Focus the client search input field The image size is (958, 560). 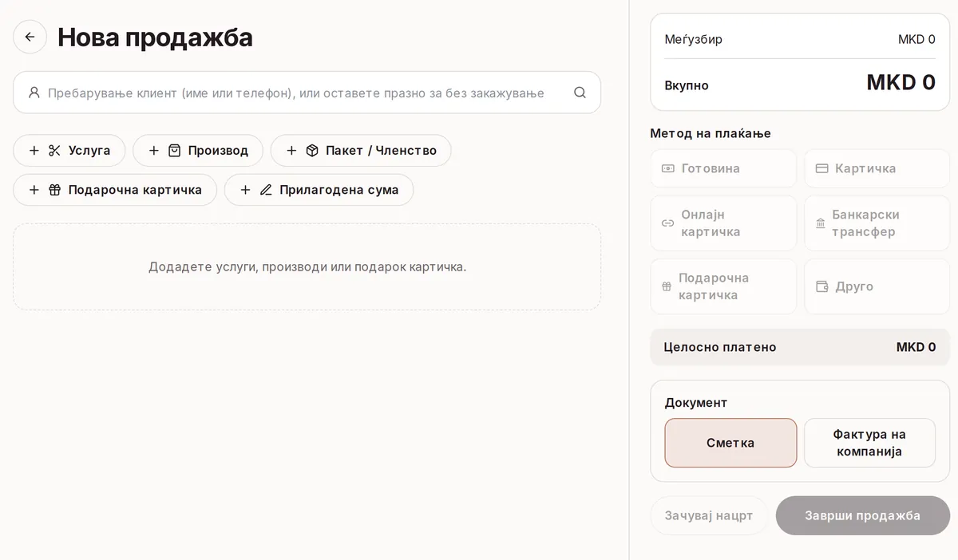tap(307, 93)
